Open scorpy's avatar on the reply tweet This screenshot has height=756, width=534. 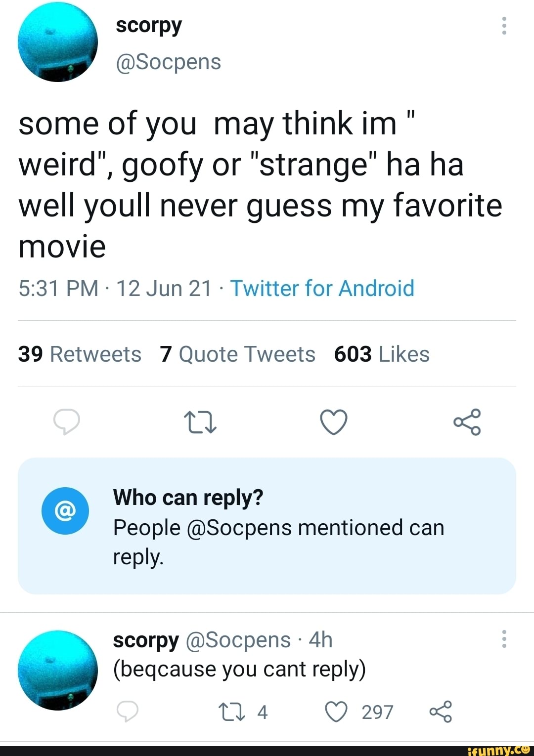(x=58, y=670)
